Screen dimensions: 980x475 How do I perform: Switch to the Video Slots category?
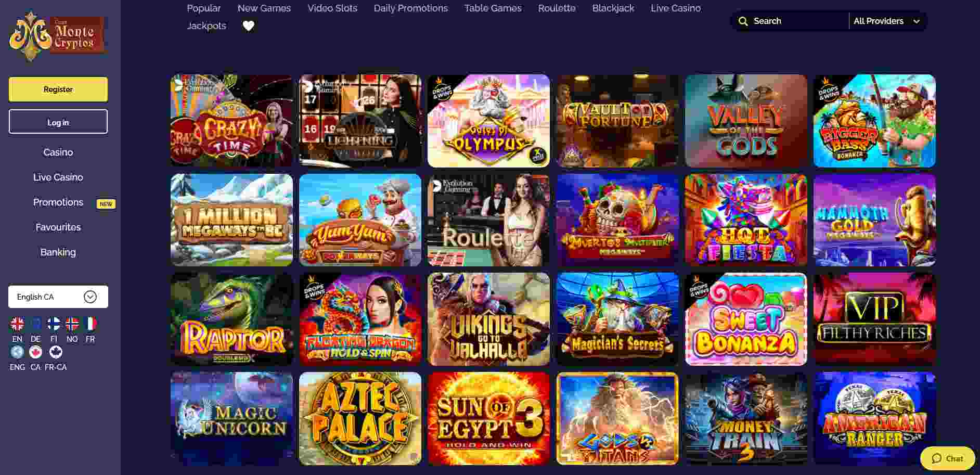[332, 8]
